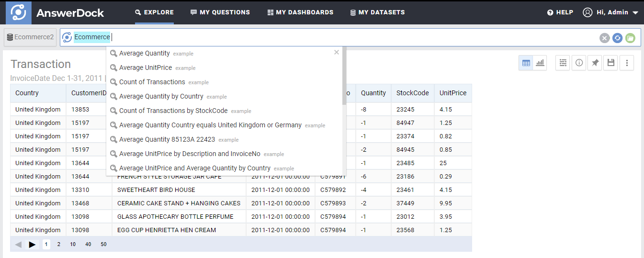Open the My Questions tab
This screenshot has height=258, width=644.
220,12
